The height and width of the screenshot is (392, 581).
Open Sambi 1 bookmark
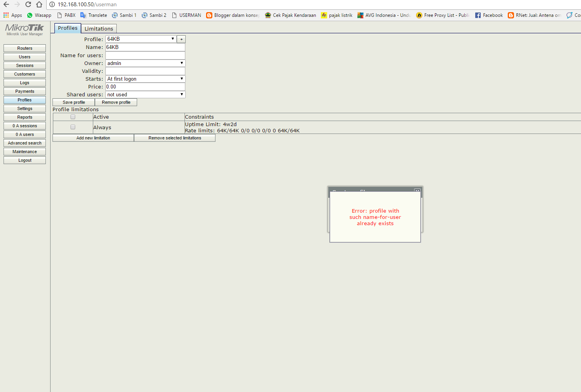(124, 15)
